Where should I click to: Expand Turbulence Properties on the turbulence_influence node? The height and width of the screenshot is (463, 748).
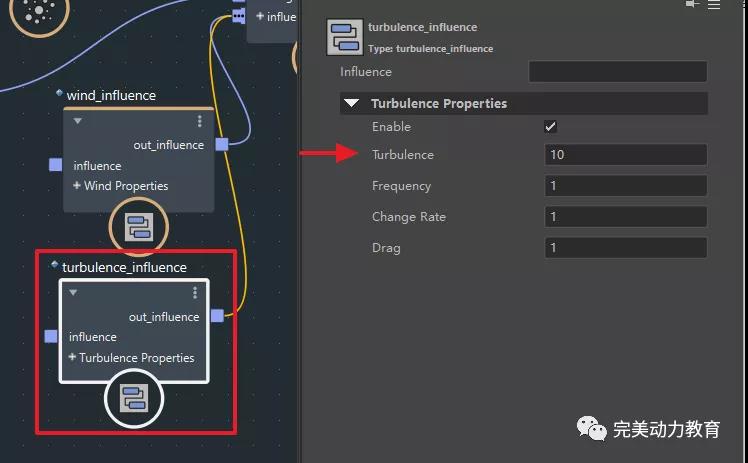point(73,358)
